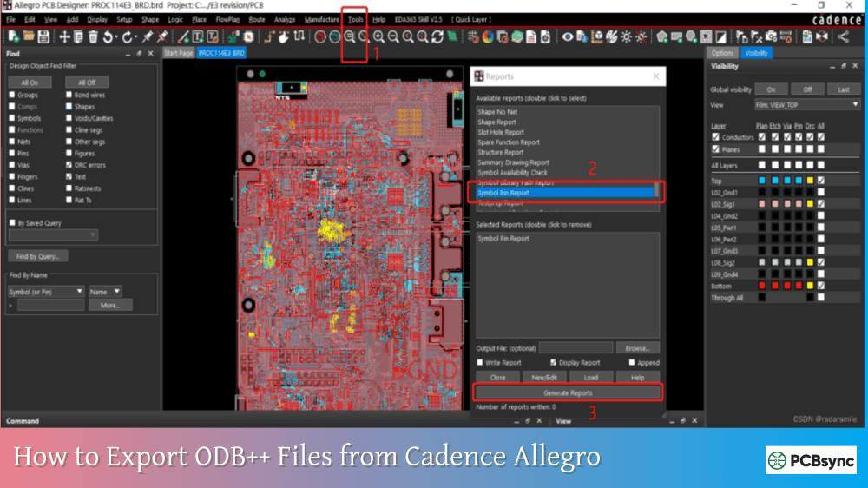The width and height of the screenshot is (868, 488).
Task: Click the red Bottom layer color swatch
Action: point(762,286)
